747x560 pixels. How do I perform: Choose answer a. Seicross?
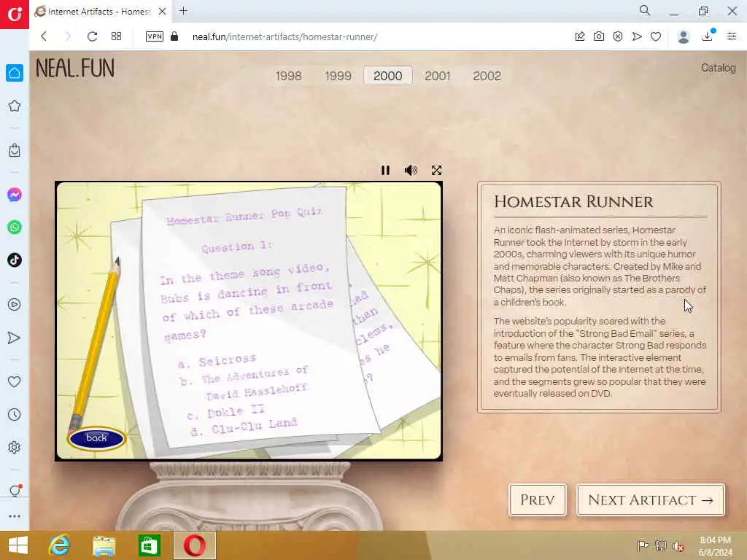pyautogui.click(x=217, y=362)
